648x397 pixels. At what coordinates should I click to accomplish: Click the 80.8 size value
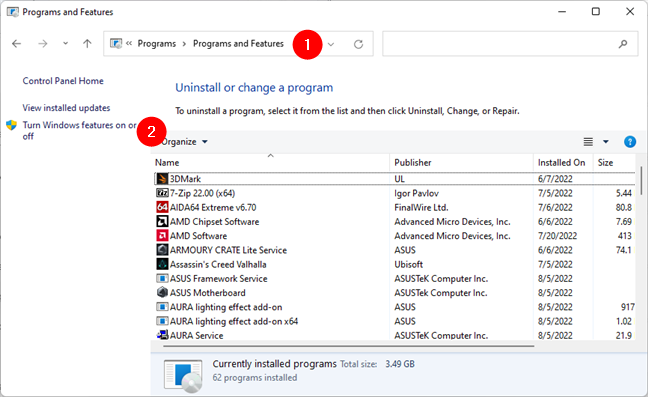(x=624, y=207)
